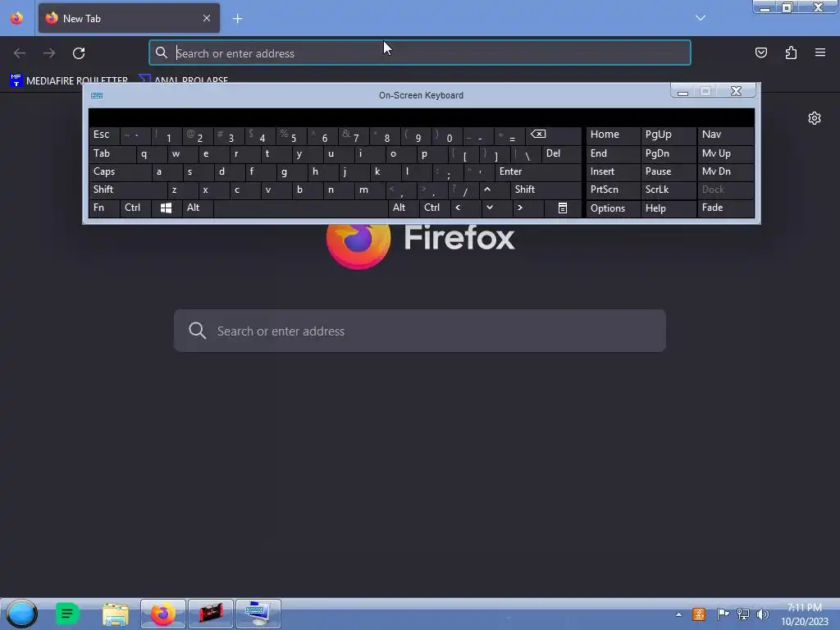This screenshot has width=840, height=630.
Task: Click the volume speaker tray icon
Action: (762, 614)
